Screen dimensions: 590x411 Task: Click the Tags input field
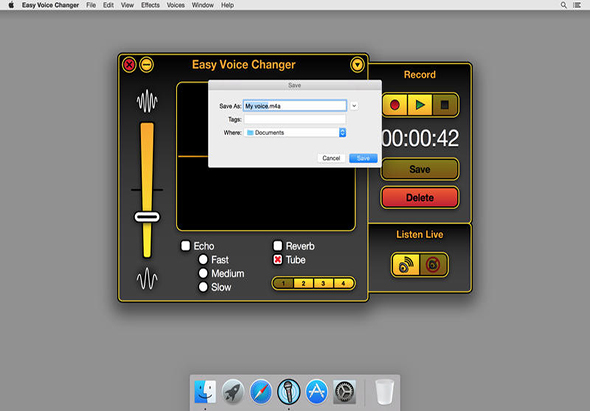295,119
